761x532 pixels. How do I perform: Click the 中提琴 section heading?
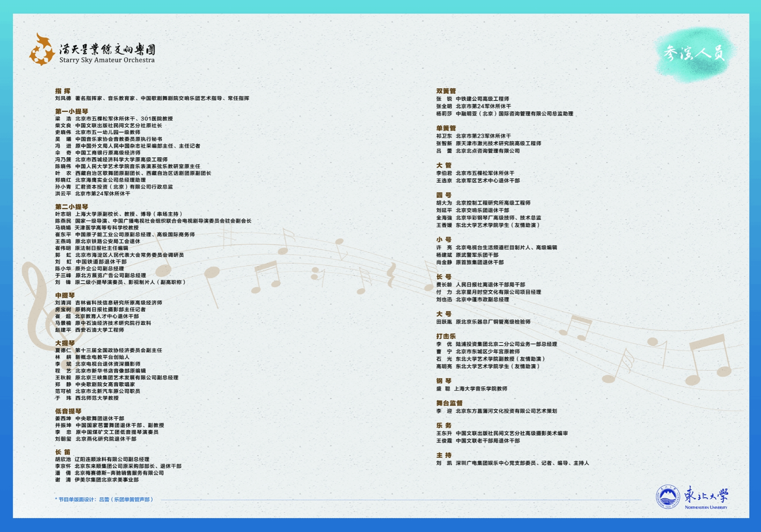click(x=65, y=295)
